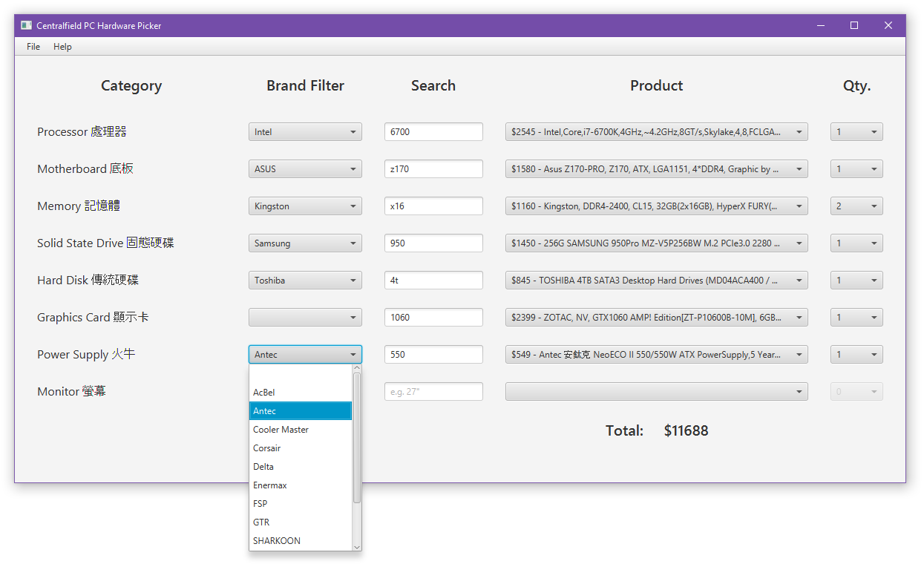Change the Power Supply quantity dropdown
The image size is (924, 567).
coord(856,355)
